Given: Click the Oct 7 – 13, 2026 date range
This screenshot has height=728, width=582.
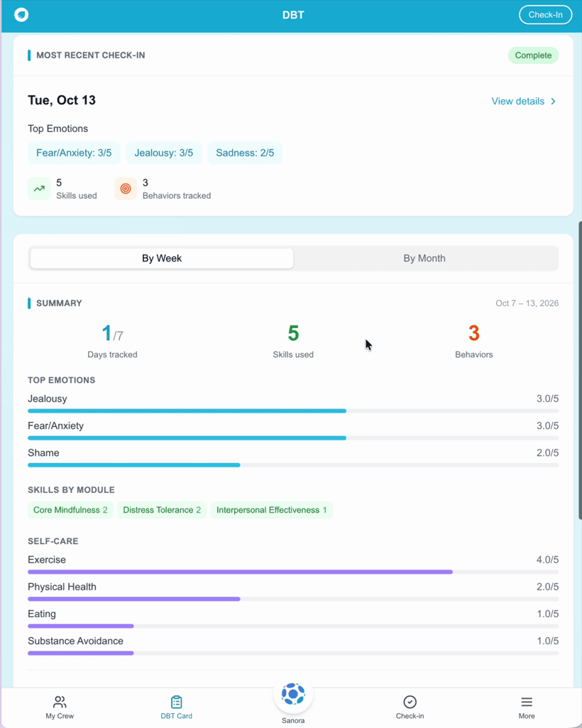Looking at the screenshot, I should (527, 303).
